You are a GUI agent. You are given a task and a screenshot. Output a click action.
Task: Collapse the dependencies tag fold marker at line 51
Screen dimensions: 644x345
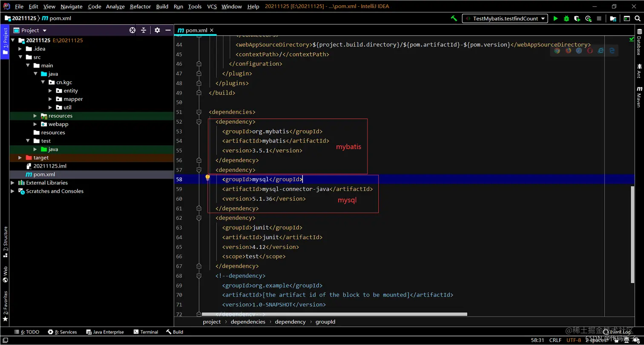(x=198, y=112)
